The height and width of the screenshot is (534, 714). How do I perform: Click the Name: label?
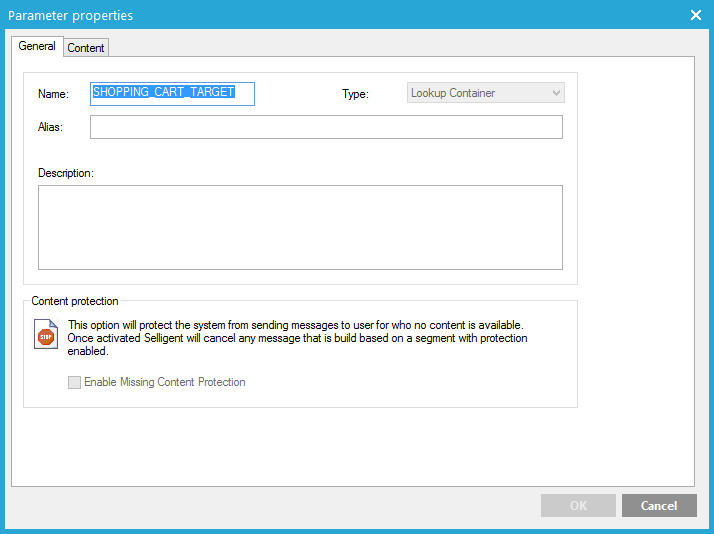[53, 94]
